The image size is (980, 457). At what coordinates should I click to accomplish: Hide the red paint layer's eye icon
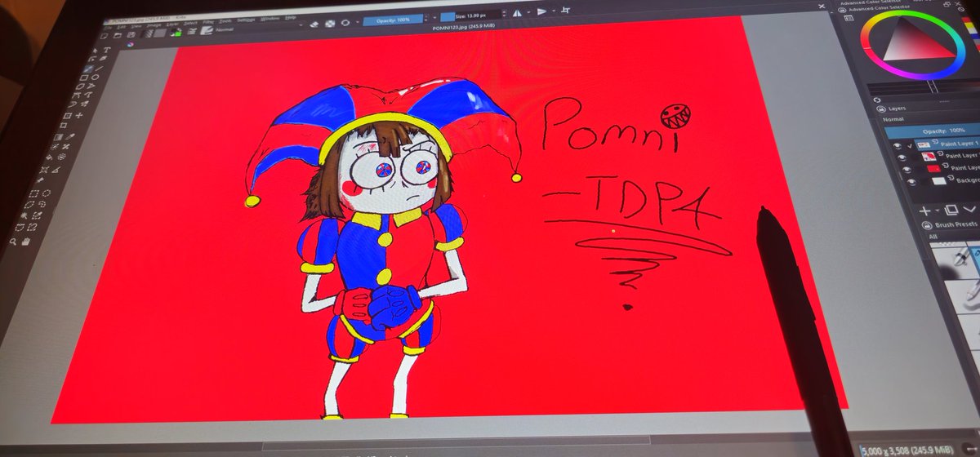click(x=907, y=169)
